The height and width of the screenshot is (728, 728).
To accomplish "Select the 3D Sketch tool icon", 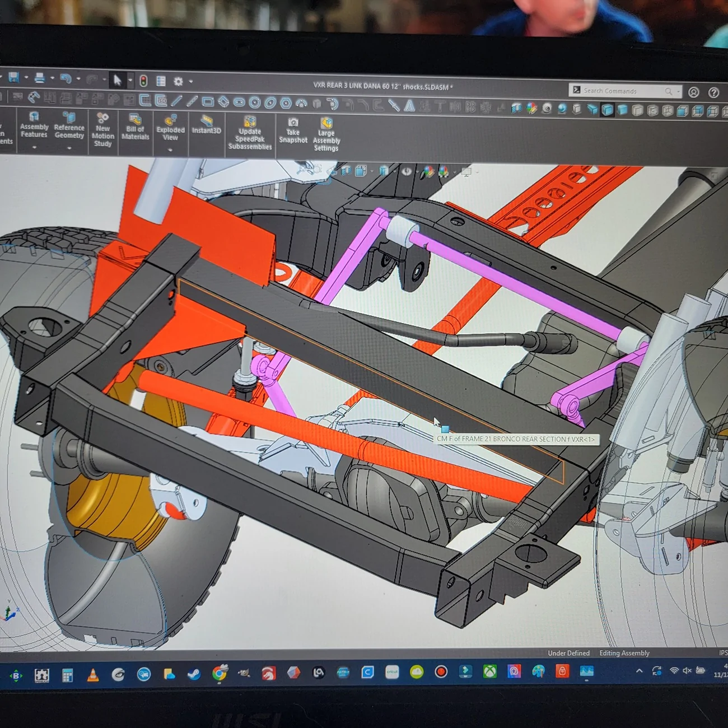I will pyautogui.click(x=161, y=101).
